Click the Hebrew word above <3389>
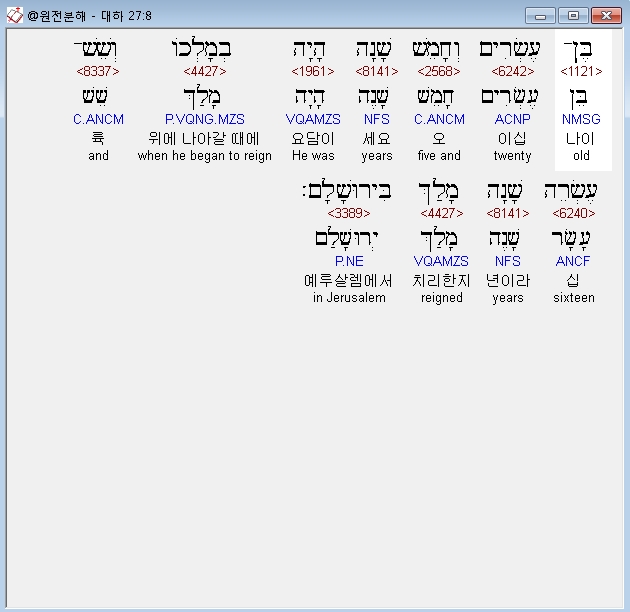Screen dimensions: 630x612 pos(347,190)
